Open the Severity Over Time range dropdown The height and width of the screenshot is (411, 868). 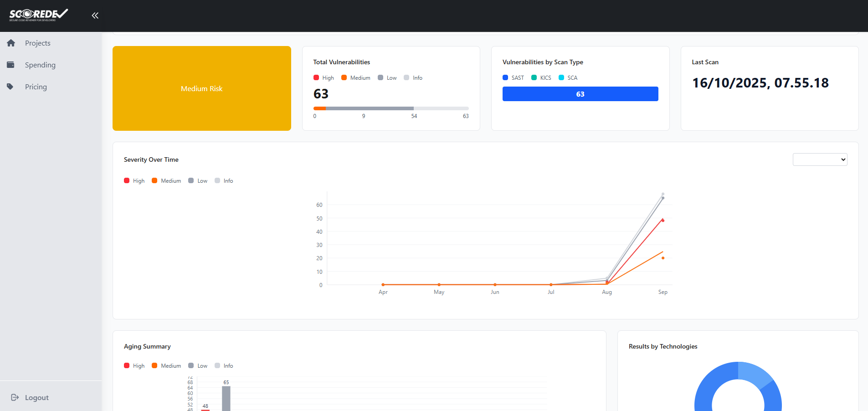(820, 159)
